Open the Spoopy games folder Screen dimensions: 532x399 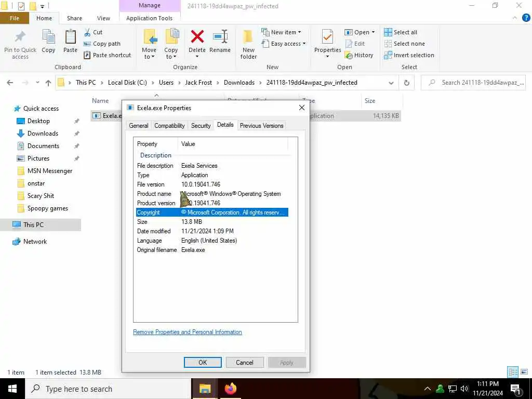pyautogui.click(x=47, y=208)
